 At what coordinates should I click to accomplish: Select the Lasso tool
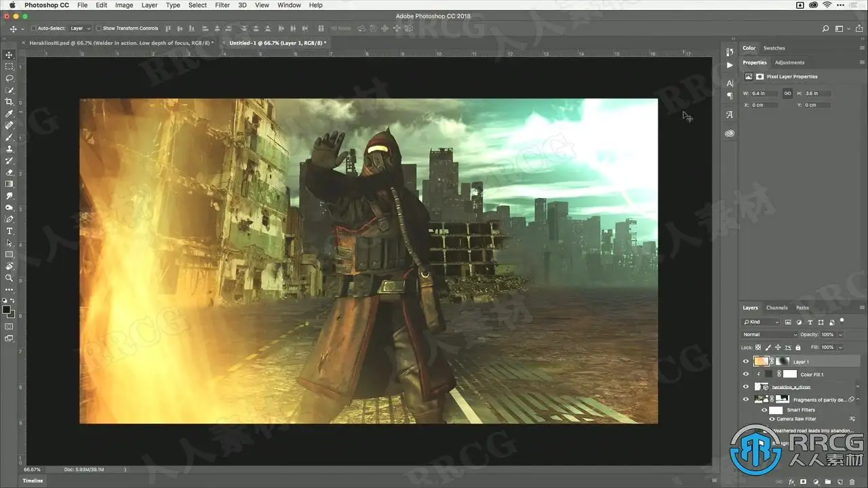tap(9, 78)
